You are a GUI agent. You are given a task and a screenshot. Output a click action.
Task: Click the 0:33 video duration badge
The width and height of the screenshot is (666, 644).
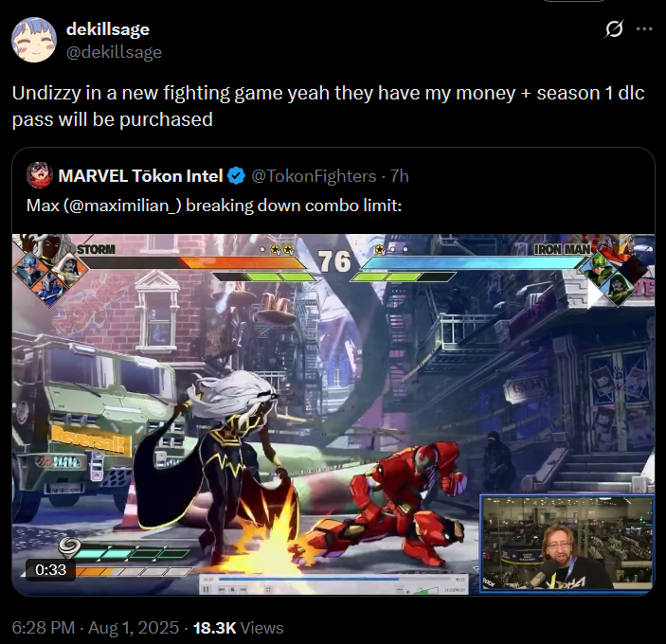[50, 569]
